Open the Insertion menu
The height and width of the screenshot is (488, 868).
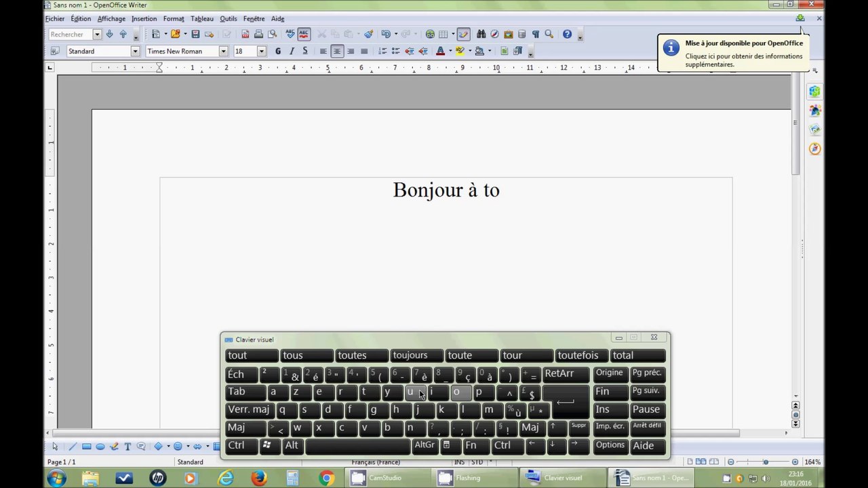coord(144,19)
